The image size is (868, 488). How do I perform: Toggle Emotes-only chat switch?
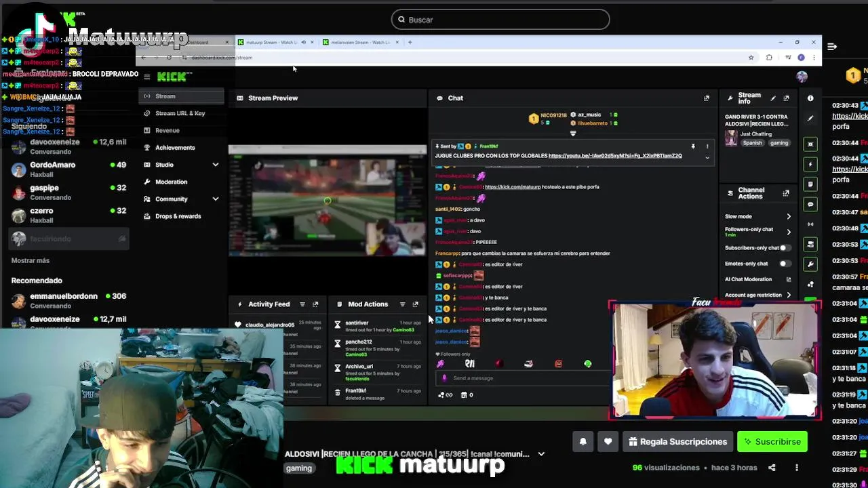pos(785,264)
